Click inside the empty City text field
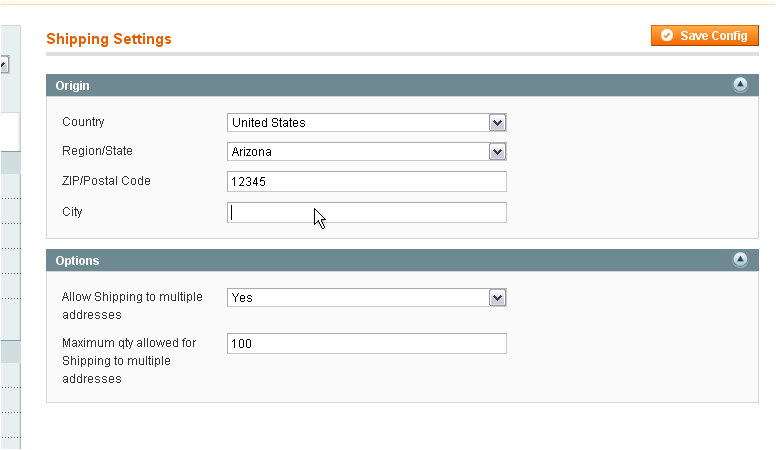This screenshot has width=776, height=450. pyautogui.click(x=367, y=212)
